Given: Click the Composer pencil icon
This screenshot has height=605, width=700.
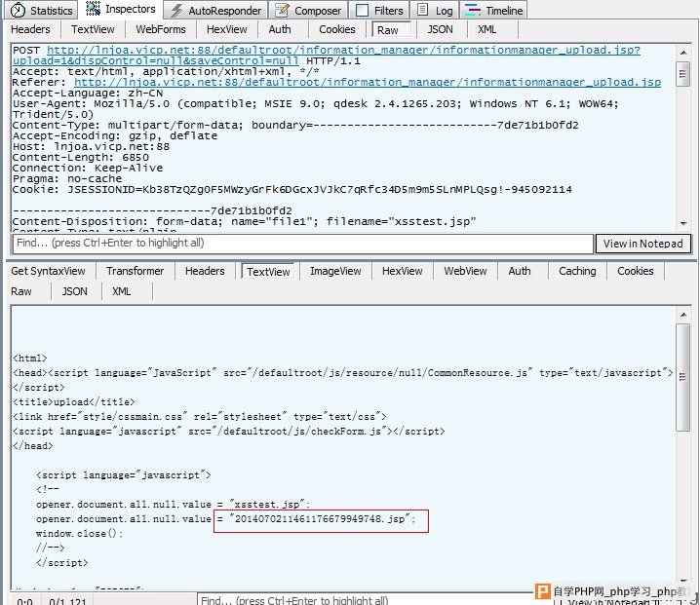Looking at the screenshot, I should (x=282, y=10).
